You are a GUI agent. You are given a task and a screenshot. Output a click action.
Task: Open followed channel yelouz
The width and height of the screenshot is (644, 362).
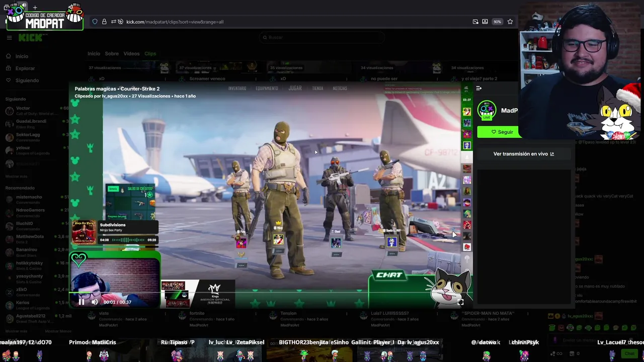[x=36, y=150]
